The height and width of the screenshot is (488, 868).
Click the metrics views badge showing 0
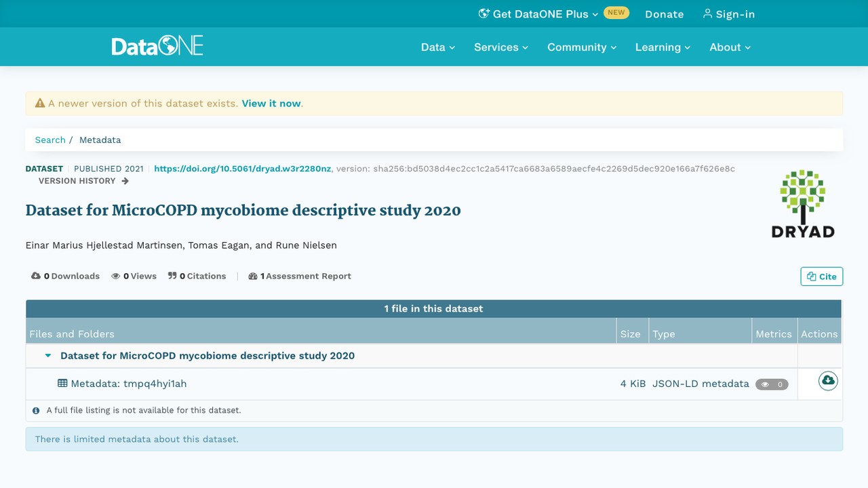pyautogui.click(x=772, y=384)
